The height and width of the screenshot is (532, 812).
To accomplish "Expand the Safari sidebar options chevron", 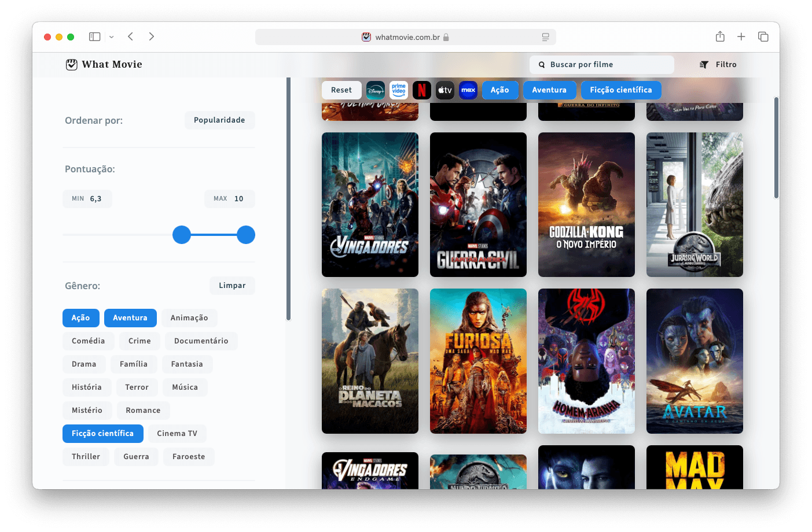I will point(112,37).
